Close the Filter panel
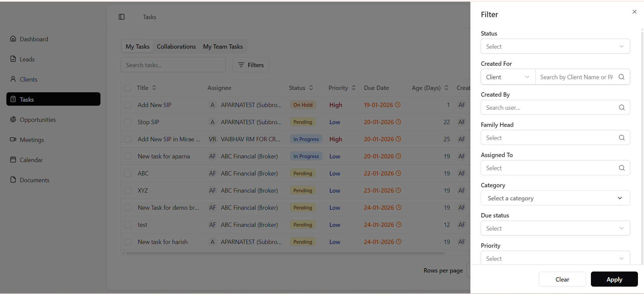This screenshot has width=644, height=294. 634,12
